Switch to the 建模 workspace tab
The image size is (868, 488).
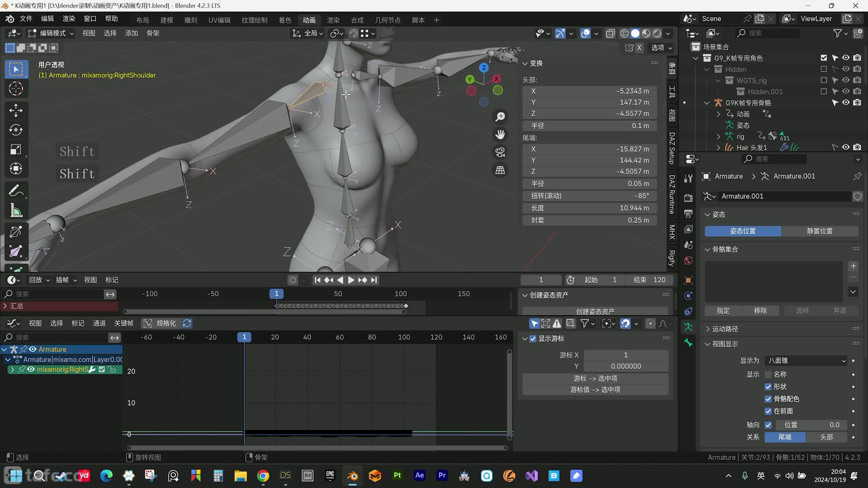point(167,20)
